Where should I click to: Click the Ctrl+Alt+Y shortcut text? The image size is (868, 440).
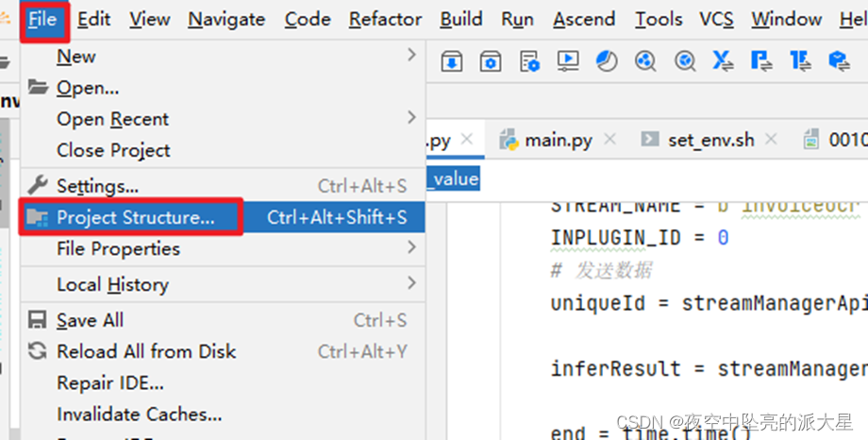click(362, 351)
